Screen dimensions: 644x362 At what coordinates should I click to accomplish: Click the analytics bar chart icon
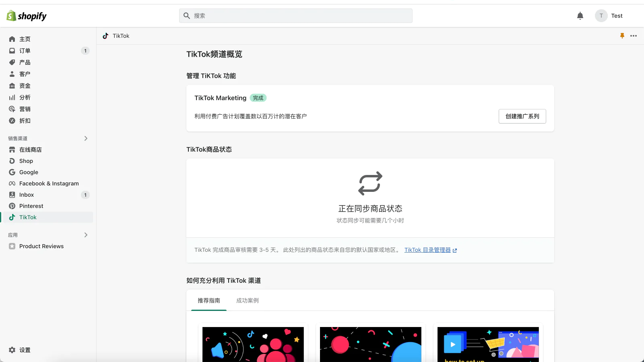pyautogui.click(x=12, y=97)
